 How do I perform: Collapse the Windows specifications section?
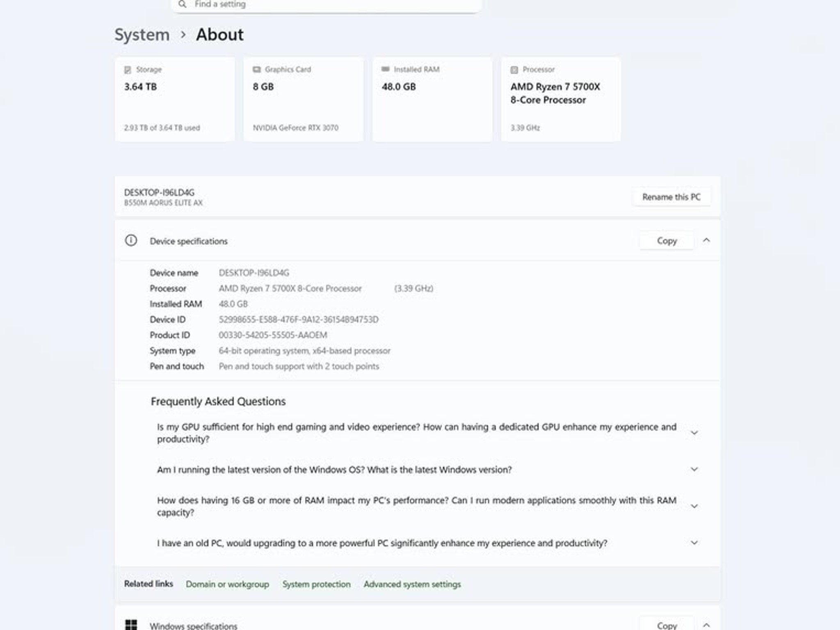coord(706,625)
